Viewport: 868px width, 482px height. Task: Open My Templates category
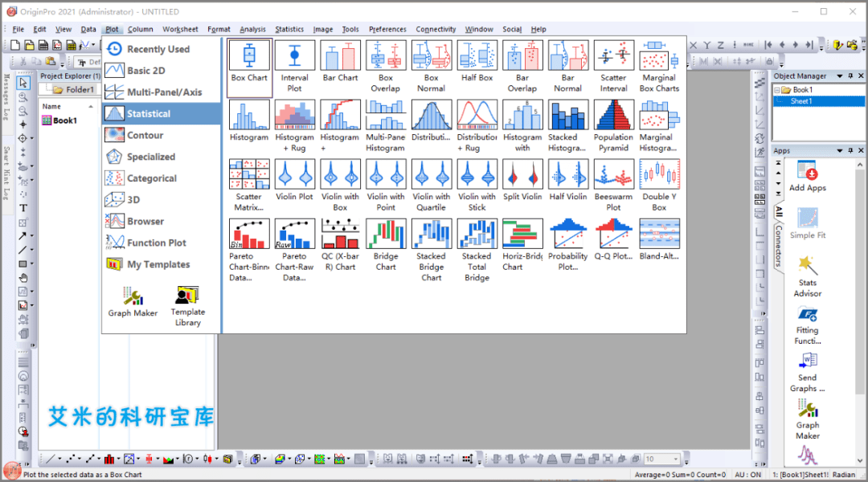(x=161, y=264)
